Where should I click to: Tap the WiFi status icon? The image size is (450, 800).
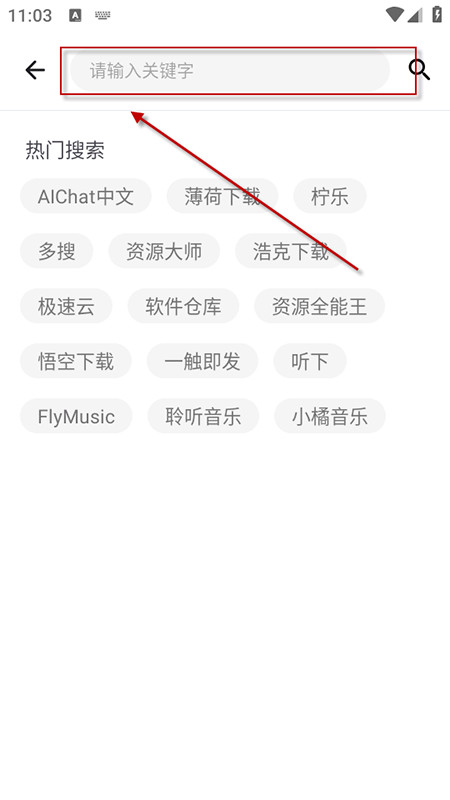394,14
